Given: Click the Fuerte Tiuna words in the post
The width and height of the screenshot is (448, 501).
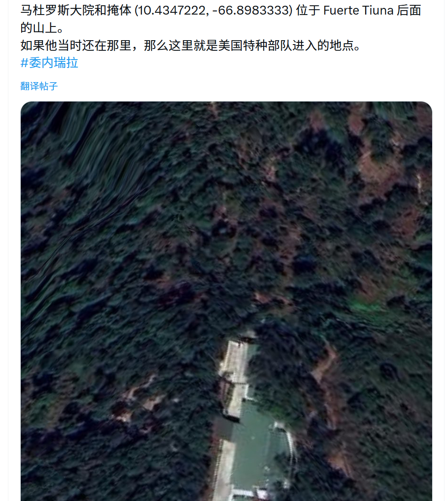Looking at the screenshot, I should pos(358,11).
